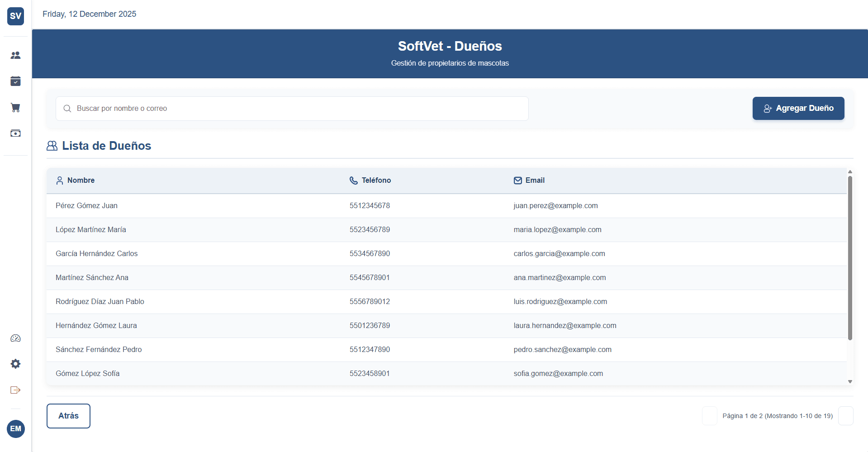Image resolution: width=868 pixels, height=452 pixels.
Task: Click the magnifier icon inside the search bar
Action: tap(67, 109)
